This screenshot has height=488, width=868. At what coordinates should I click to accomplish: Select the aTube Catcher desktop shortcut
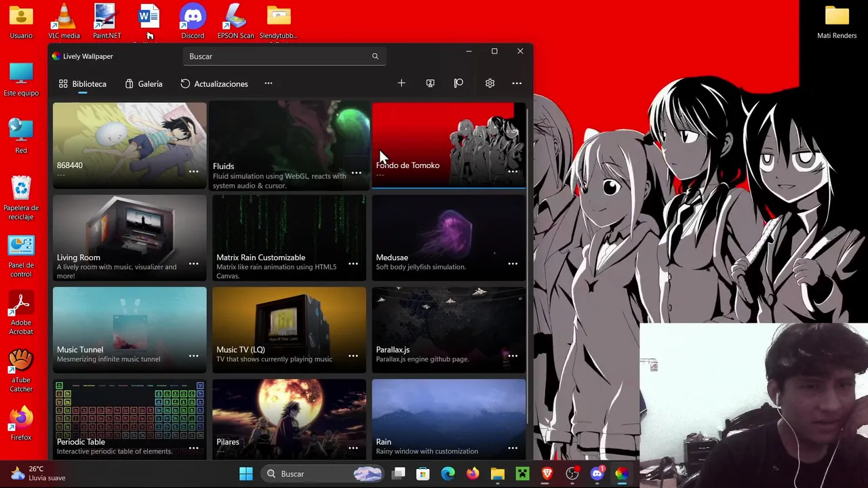click(x=21, y=370)
